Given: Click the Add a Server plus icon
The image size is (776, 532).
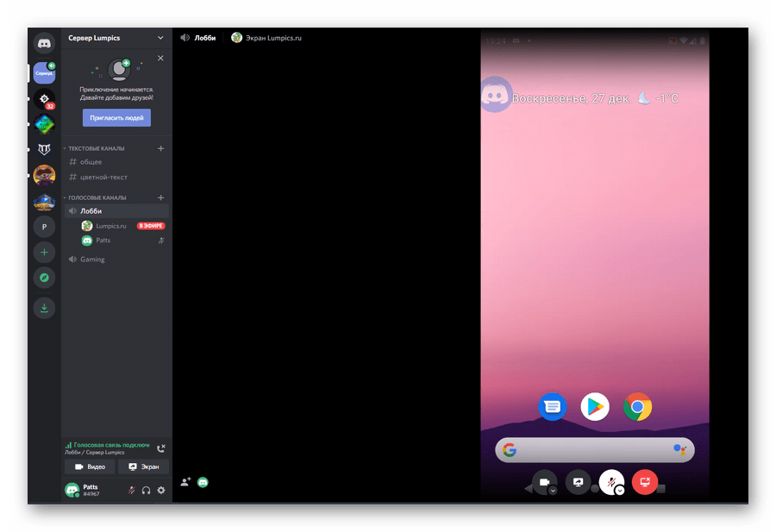Looking at the screenshot, I should [44, 253].
